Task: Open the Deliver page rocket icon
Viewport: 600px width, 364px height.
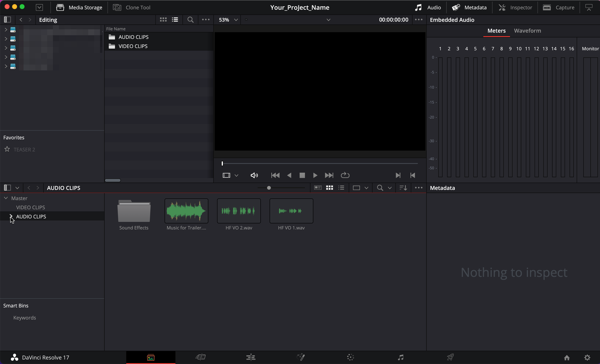Action: (450, 357)
